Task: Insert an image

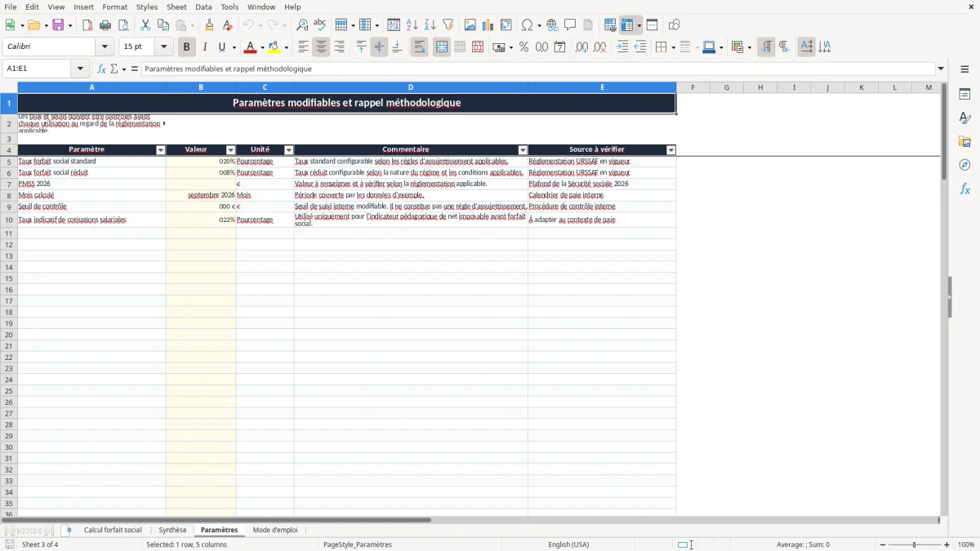Action: tap(470, 25)
